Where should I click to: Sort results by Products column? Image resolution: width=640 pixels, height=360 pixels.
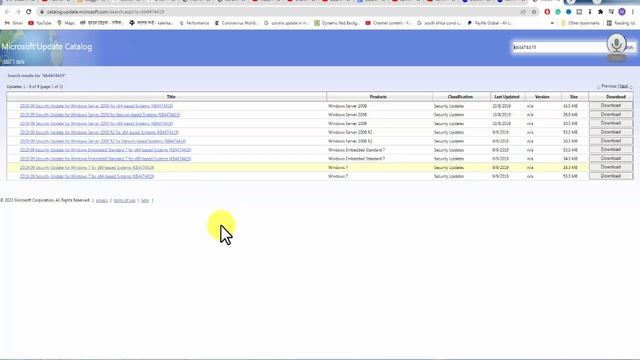[x=378, y=97]
